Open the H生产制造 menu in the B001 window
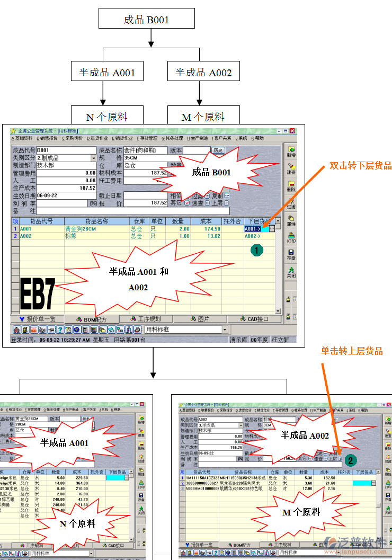 (x=197, y=138)
